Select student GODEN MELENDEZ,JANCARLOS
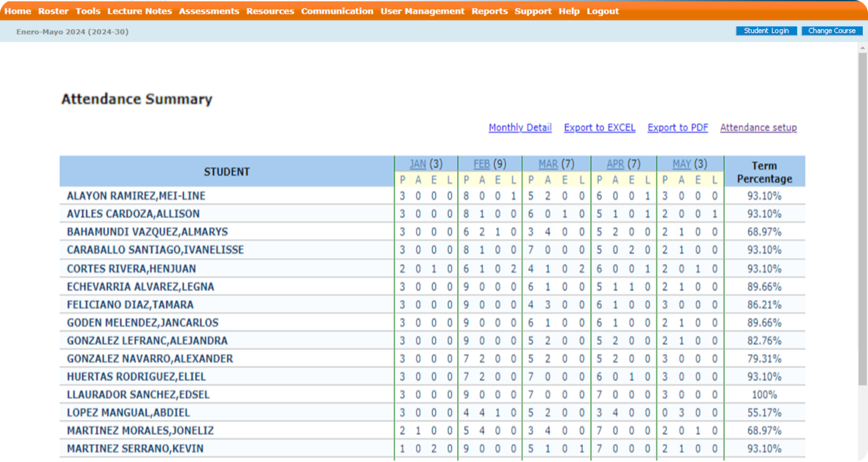 tap(143, 323)
